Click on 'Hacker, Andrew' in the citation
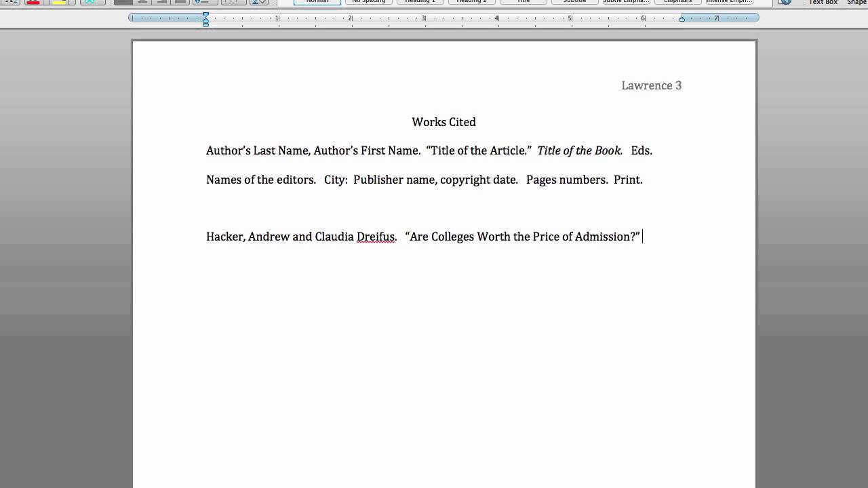Image resolution: width=868 pixels, height=488 pixels. click(248, 237)
